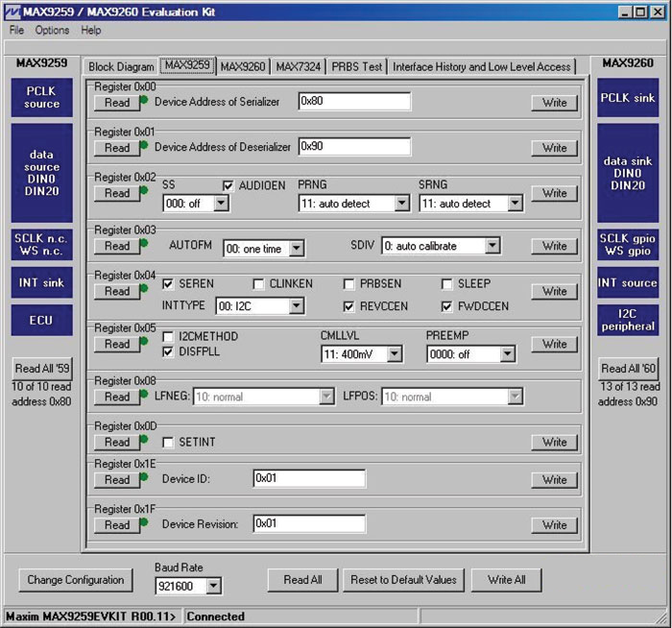The image size is (672, 628).
Task: Click Device Address of Deserializer input field
Action: [354, 146]
